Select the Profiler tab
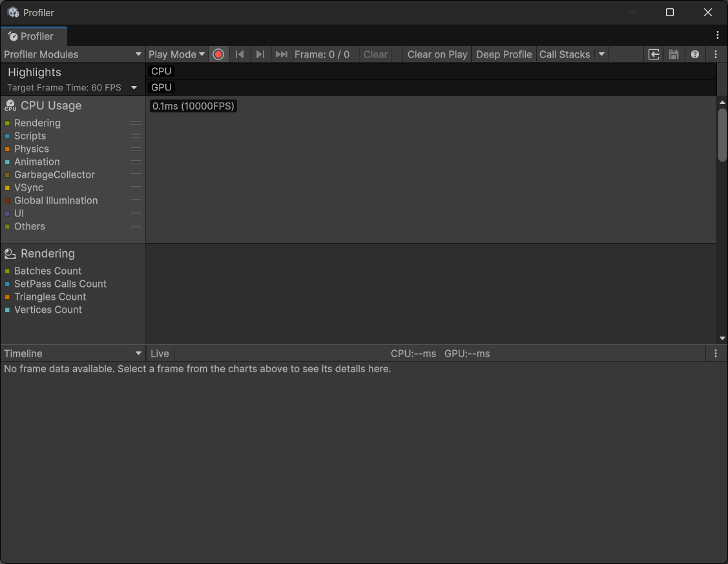This screenshot has height=564, width=728. (32, 36)
